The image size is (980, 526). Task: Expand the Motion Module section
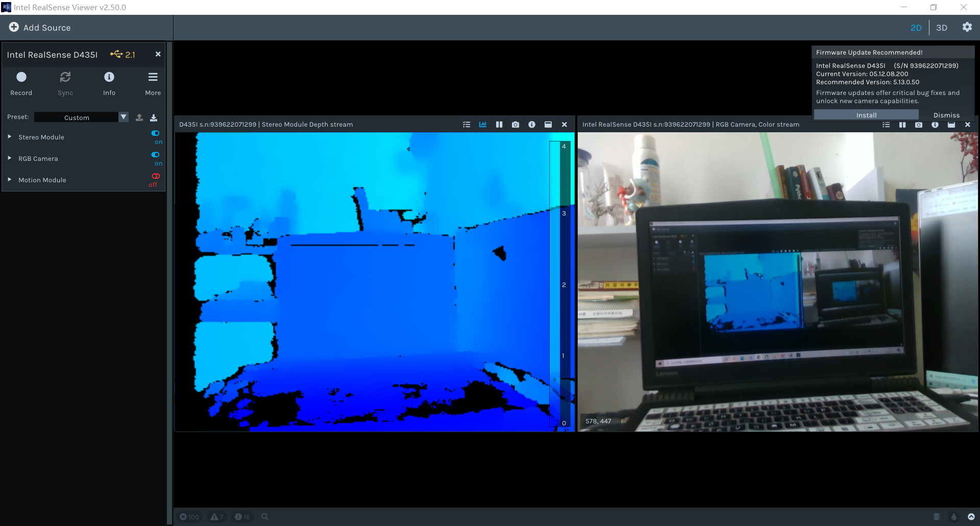tap(9, 180)
